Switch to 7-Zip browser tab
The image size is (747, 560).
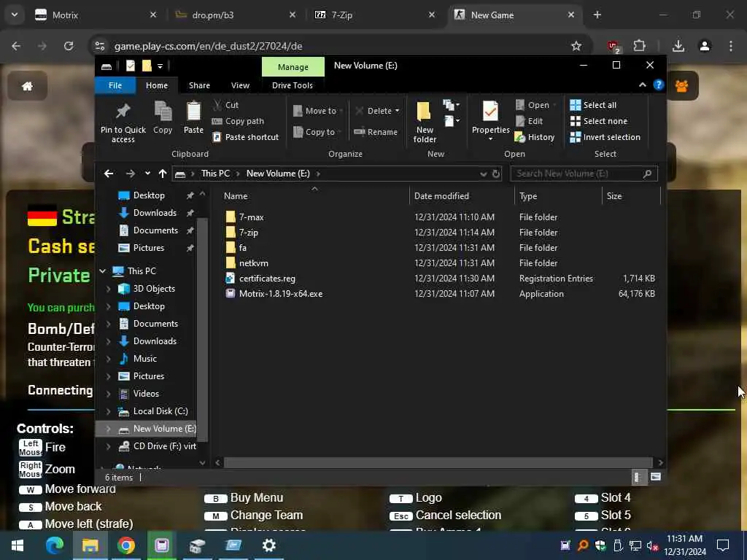point(375,15)
